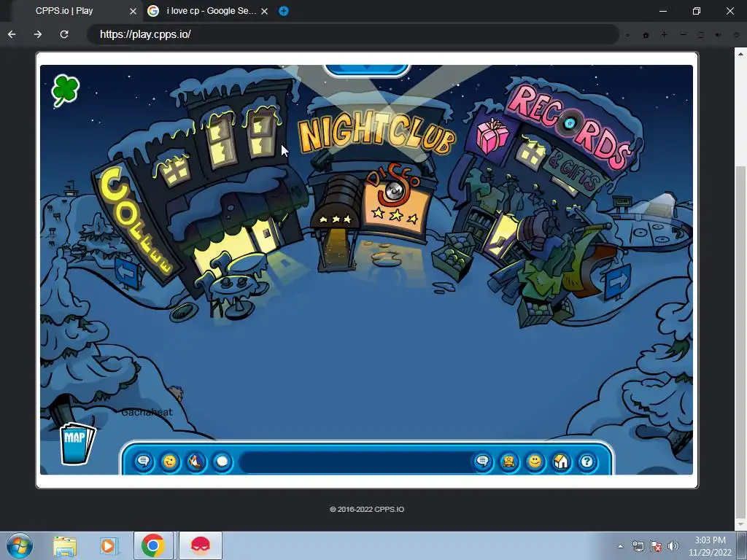
Task: Click the page vertical scrollbar
Action: pos(740,343)
